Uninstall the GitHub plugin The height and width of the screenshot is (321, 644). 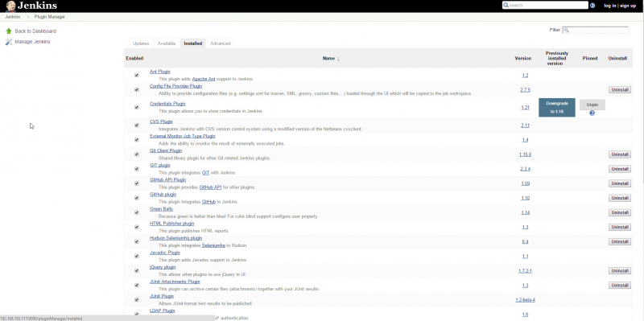coord(619,198)
